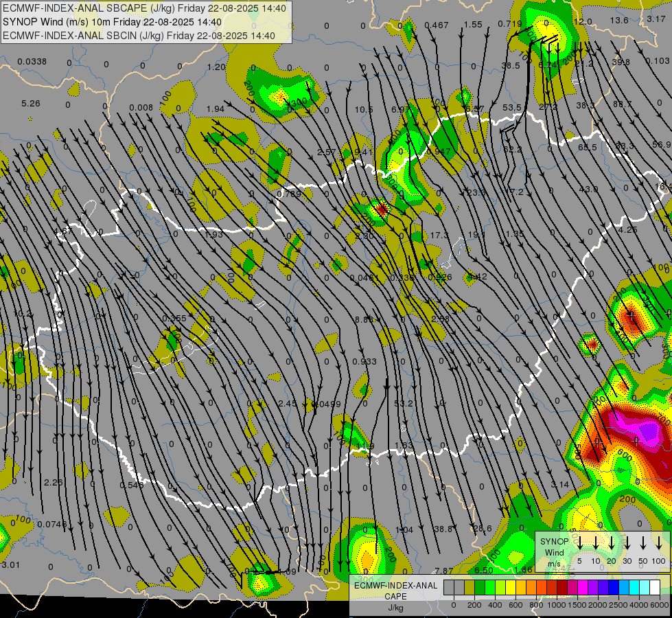Click the 30 m/s wind arrow in legend
Viewport: 672px width, 618px height.
627,542
